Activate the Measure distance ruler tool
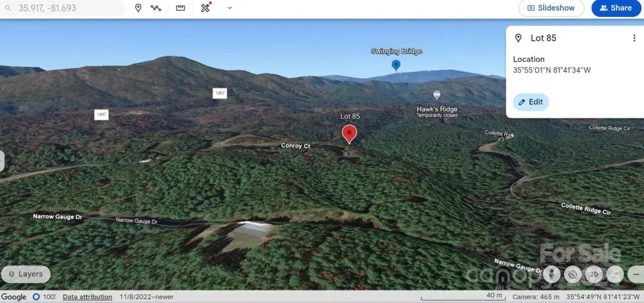Screen dimensions: 644x303 click(x=180, y=8)
